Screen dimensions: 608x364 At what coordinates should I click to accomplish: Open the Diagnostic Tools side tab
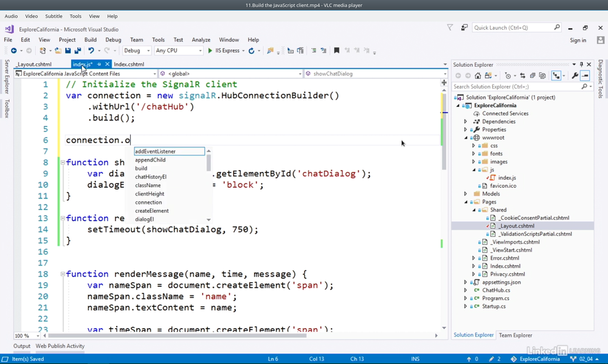coord(600,79)
